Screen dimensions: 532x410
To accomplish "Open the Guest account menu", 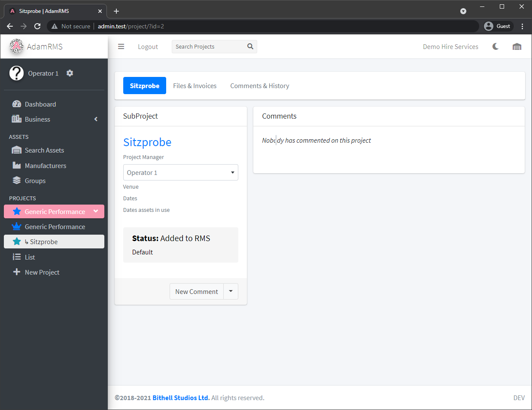I will pos(498,26).
